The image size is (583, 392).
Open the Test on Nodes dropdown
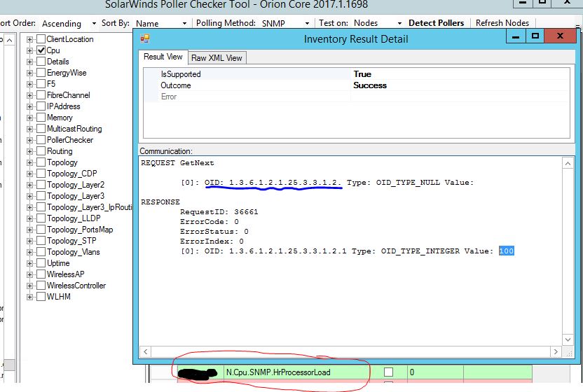[399, 23]
